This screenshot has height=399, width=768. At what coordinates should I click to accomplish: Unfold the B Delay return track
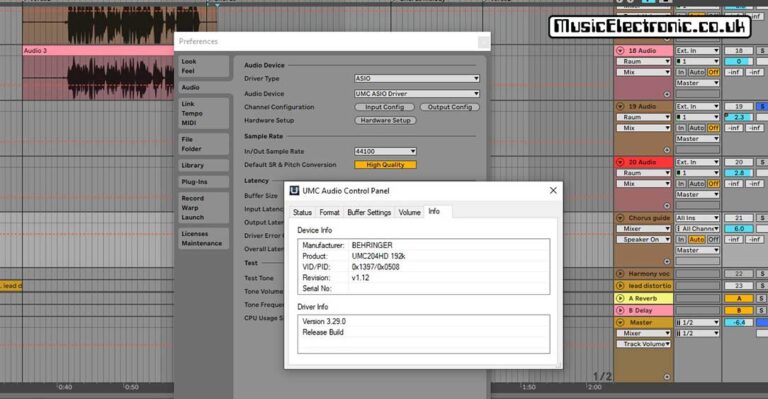coord(620,310)
